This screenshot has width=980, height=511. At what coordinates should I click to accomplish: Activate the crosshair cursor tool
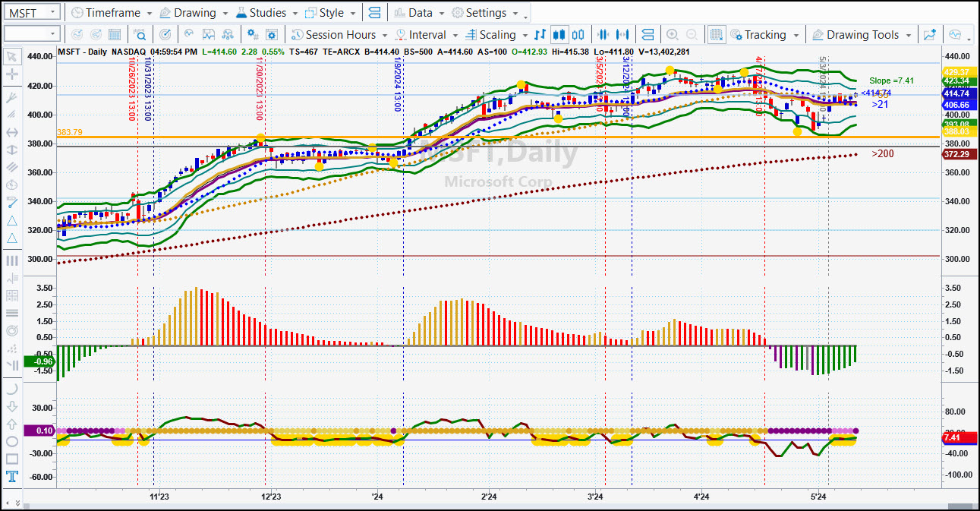11,74
